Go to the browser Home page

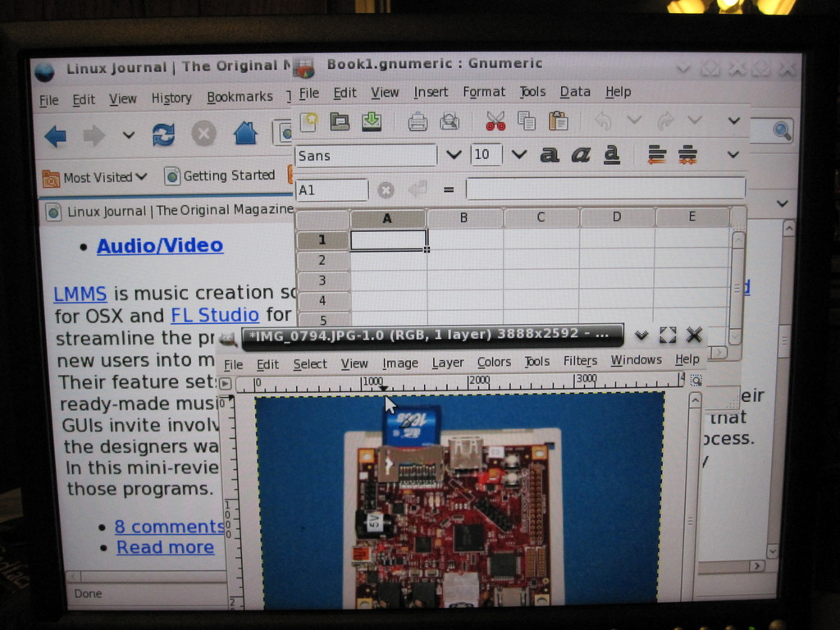(245, 133)
